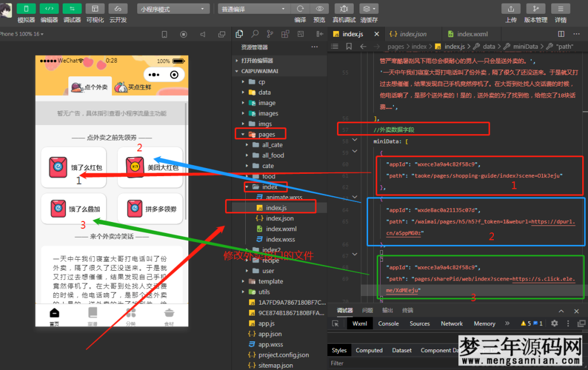Open the 普通编译 compile mode dropdown
This screenshot has width=588, height=370.
pyautogui.click(x=252, y=9)
